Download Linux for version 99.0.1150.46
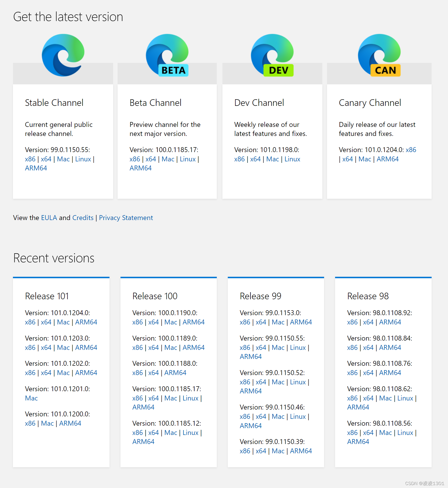 298,416
